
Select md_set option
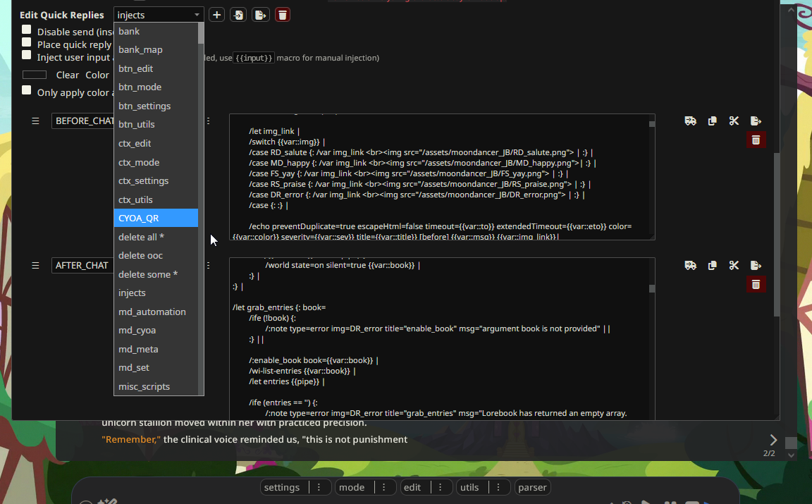[156, 368]
